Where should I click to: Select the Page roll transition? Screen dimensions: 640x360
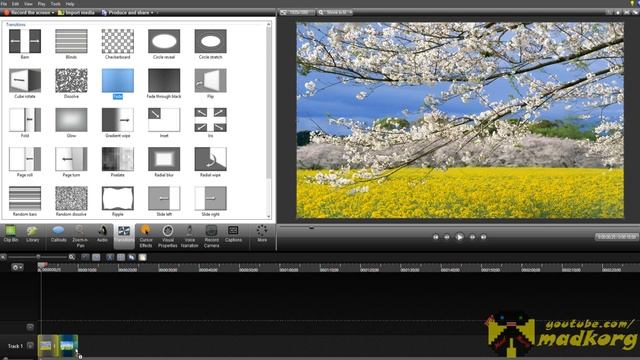click(x=25, y=159)
